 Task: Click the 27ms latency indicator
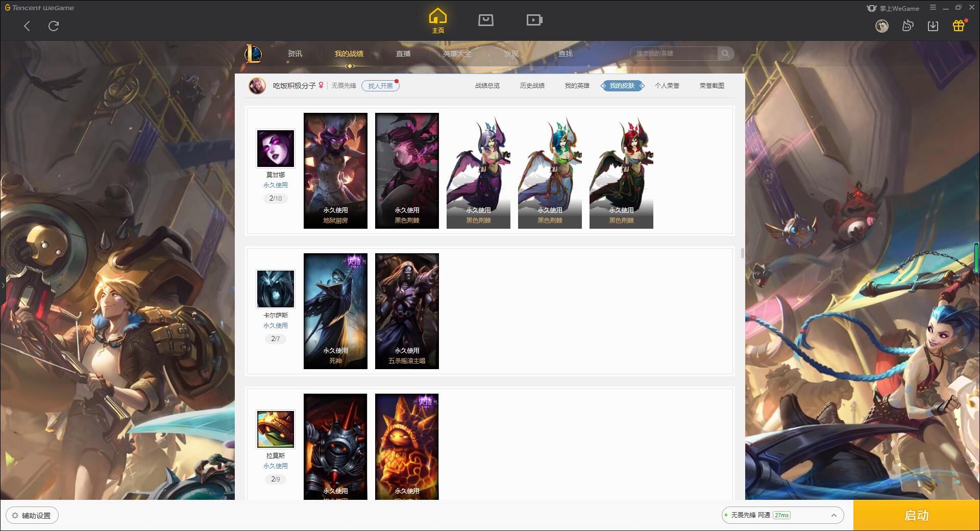(781, 515)
